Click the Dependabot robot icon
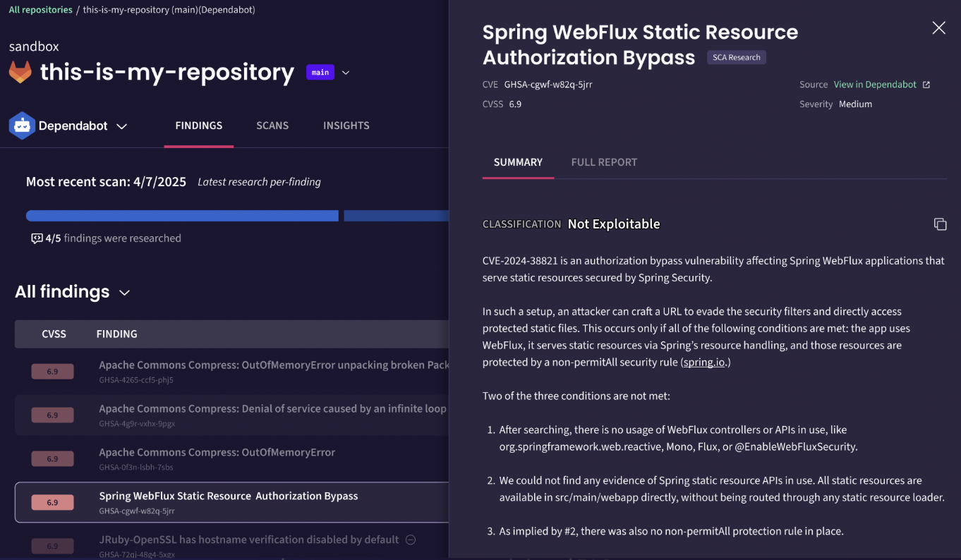The height and width of the screenshot is (560, 961). pos(22,126)
